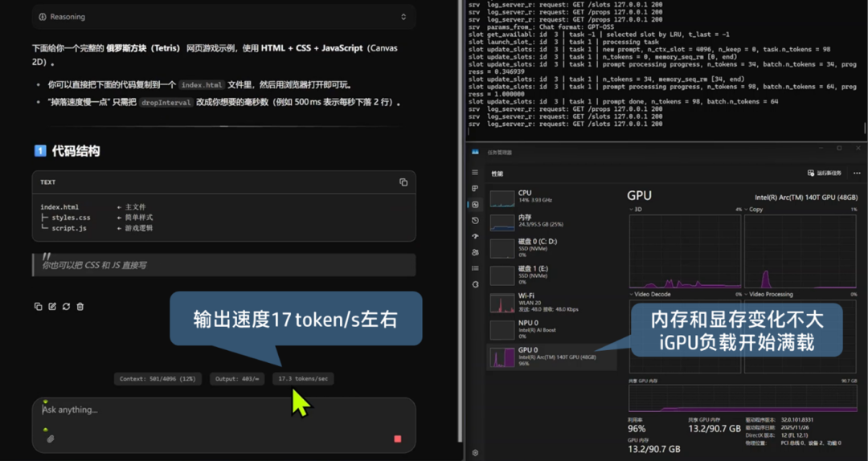Click the 3D engine usage graph

tap(686, 251)
